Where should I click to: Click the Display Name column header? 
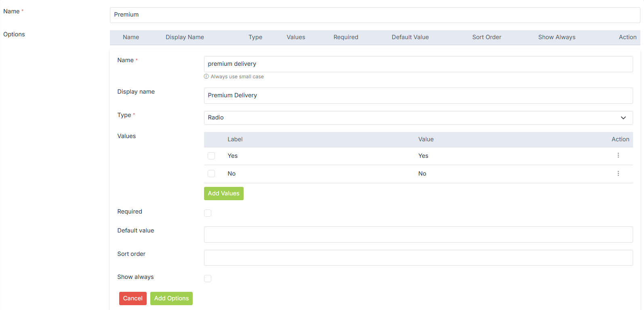pos(185,37)
